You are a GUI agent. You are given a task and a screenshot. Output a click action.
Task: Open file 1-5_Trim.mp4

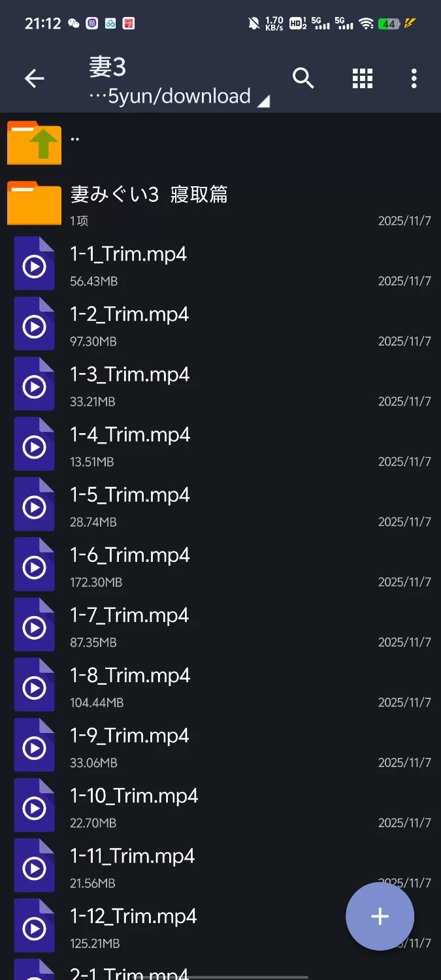coord(129,495)
